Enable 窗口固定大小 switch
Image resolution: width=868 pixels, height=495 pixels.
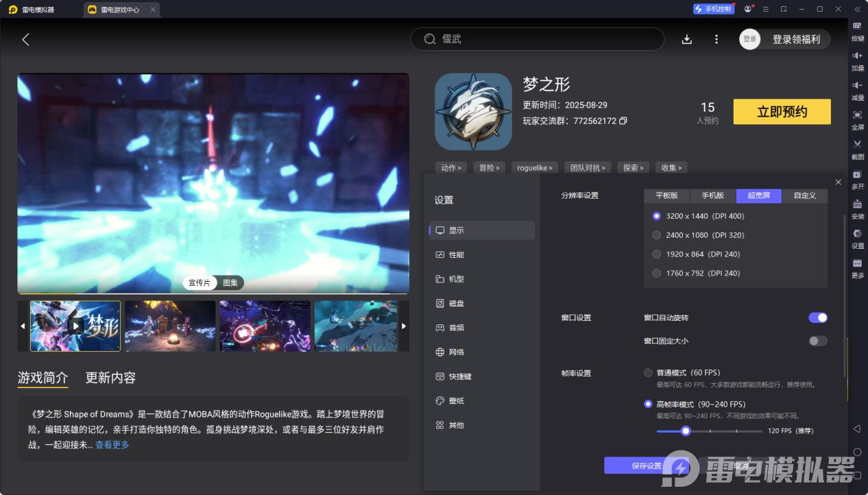coord(818,341)
